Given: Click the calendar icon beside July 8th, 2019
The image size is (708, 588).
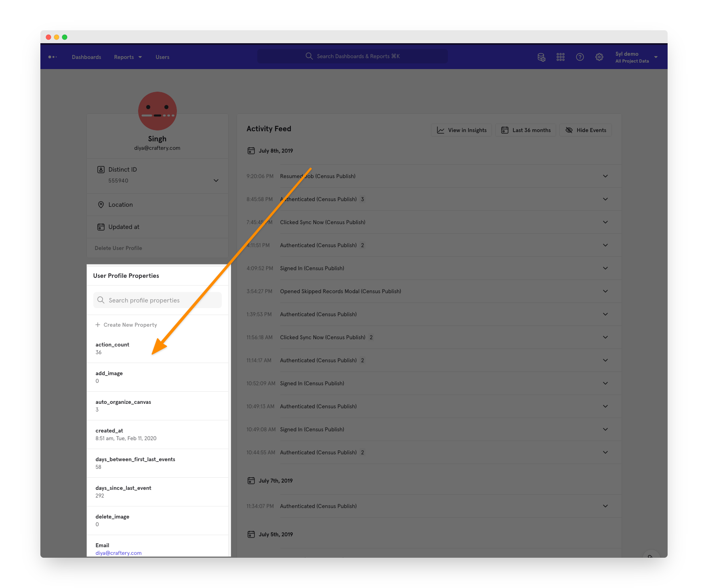Looking at the screenshot, I should 251,151.
